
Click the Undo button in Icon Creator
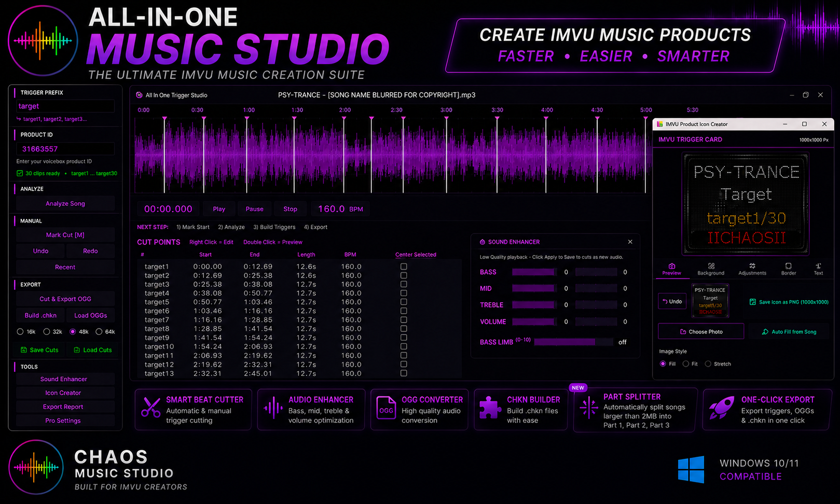(672, 301)
